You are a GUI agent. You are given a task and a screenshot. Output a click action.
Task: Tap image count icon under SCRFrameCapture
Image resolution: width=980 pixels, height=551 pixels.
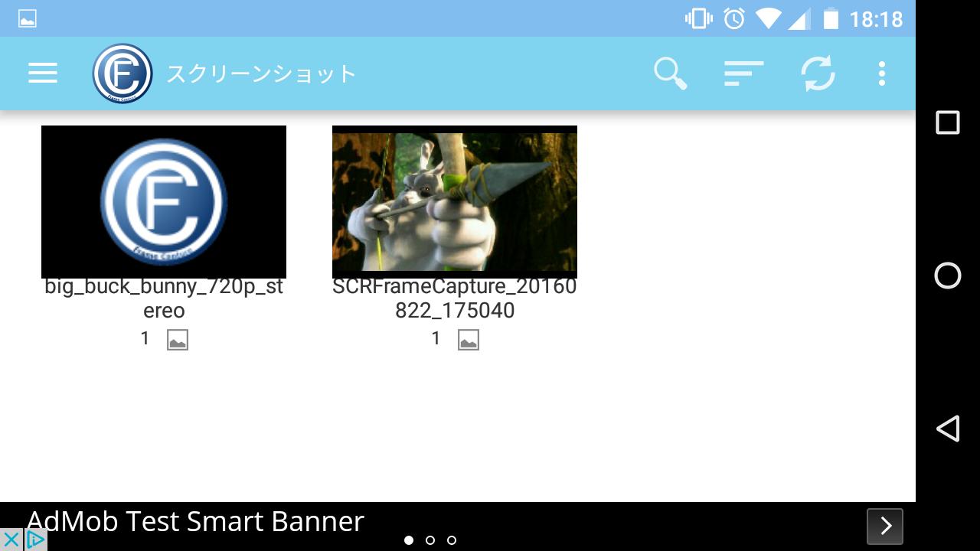(x=469, y=340)
